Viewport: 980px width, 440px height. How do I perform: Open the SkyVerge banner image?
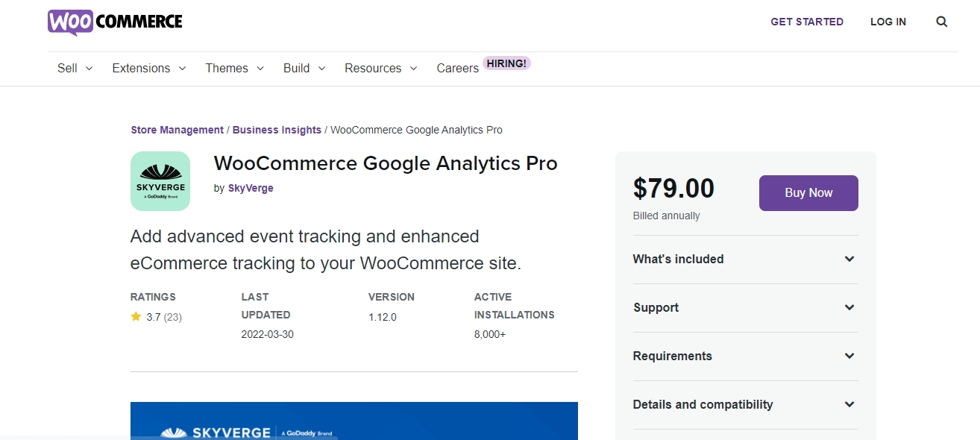(354, 421)
